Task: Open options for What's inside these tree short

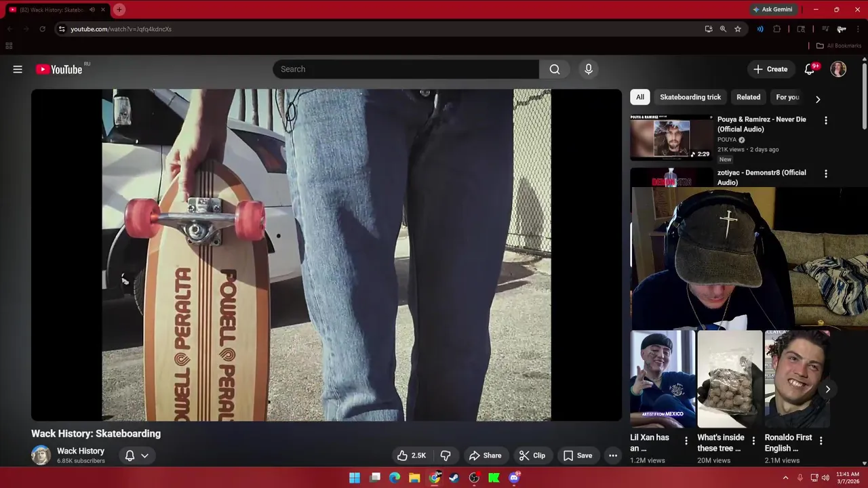Action: click(753, 441)
